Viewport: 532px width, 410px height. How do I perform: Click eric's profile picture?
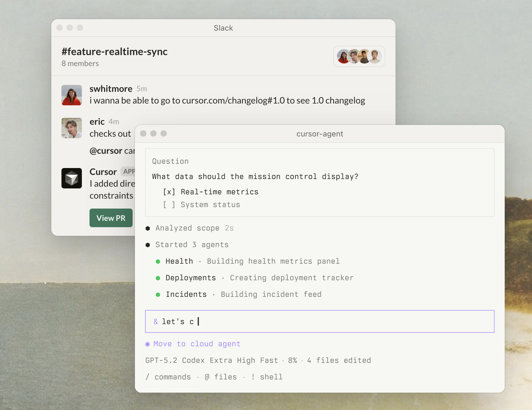72,128
